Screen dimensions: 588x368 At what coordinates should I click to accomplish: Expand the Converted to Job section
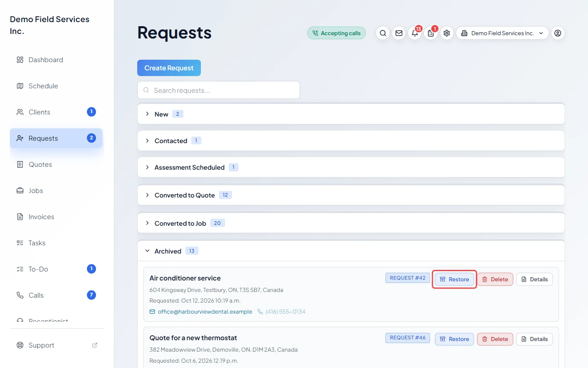[x=351, y=223]
